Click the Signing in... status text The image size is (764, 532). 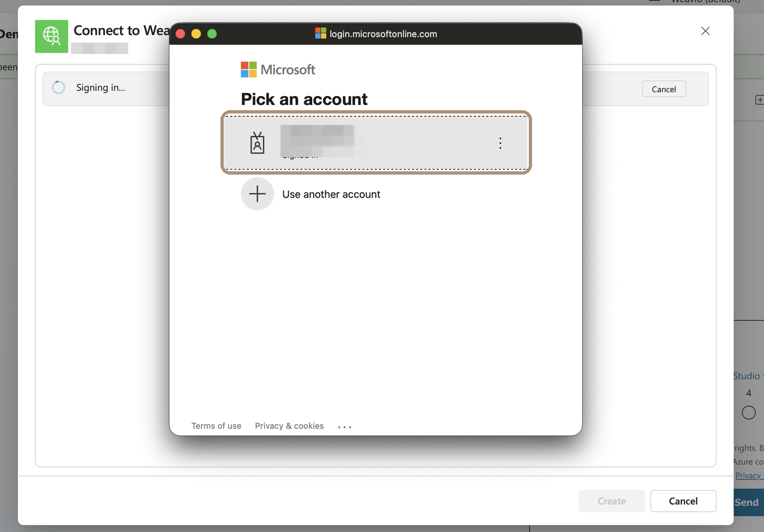[x=100, y=88]
